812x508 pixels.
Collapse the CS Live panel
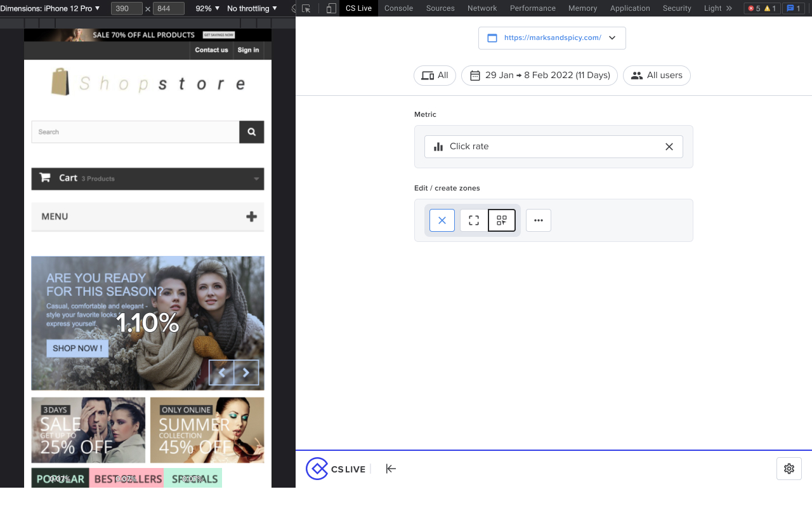391,469
